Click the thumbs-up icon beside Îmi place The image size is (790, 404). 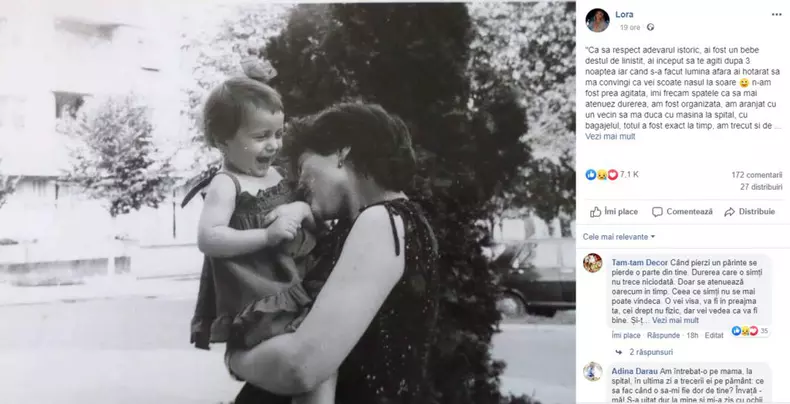click(596, 212)
